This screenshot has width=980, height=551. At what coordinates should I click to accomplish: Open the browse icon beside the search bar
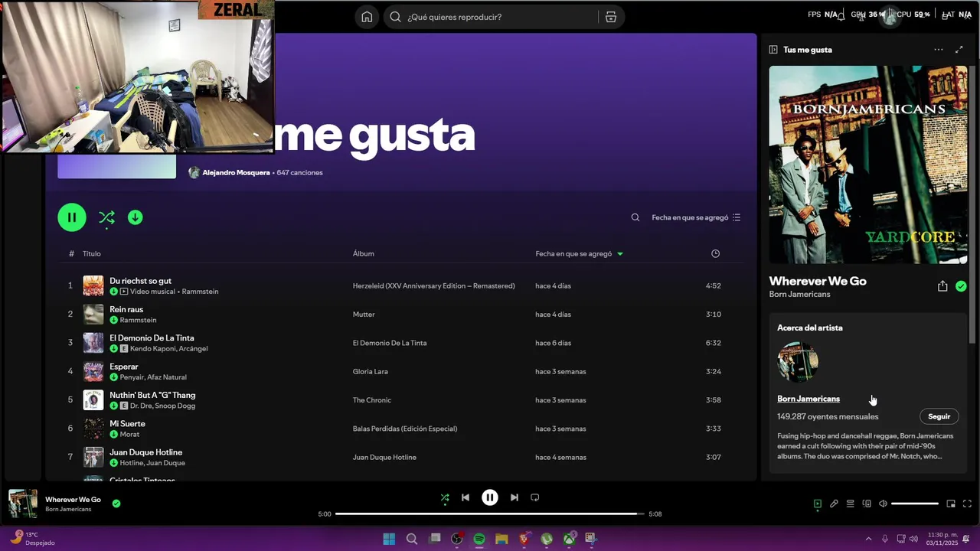pos(610,17)
